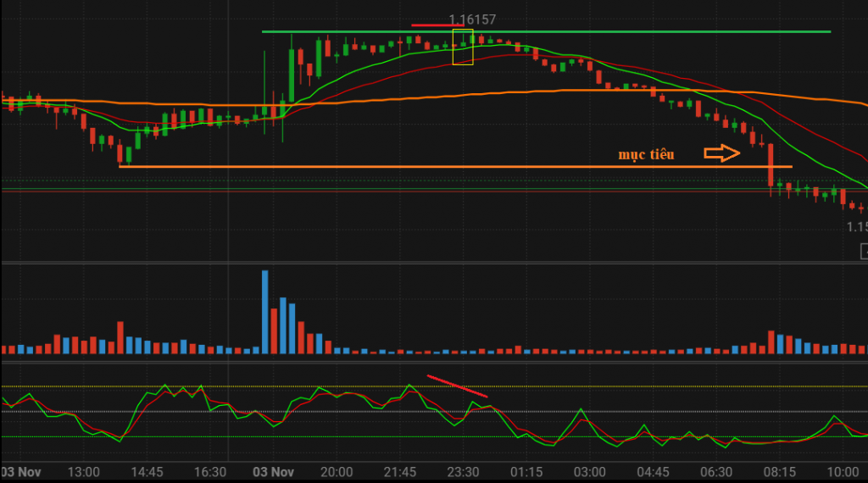Select the 14:45 time axis label
This screenshot has height=483, width=868.
(x=147, y=472)
